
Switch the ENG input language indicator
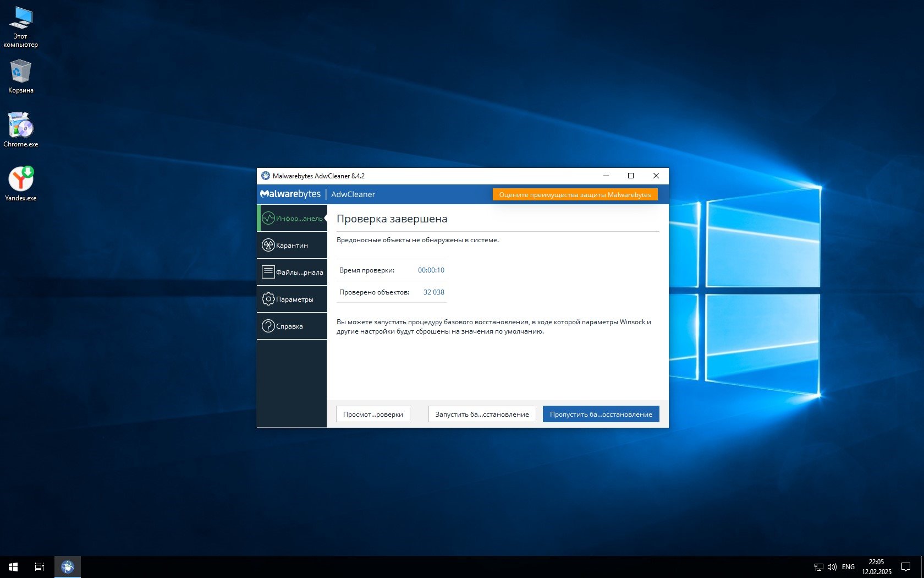[848, 567]
